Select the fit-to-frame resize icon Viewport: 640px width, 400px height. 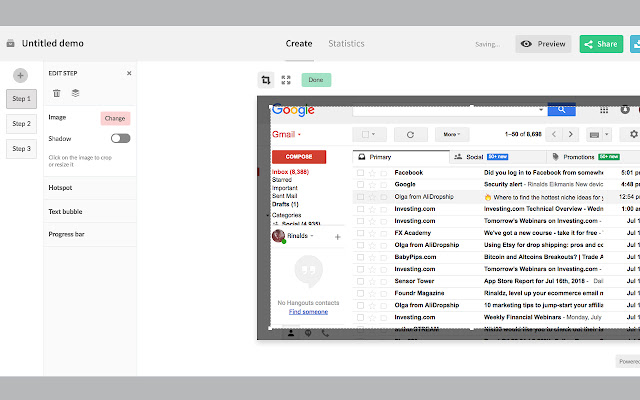coord(286,80)
